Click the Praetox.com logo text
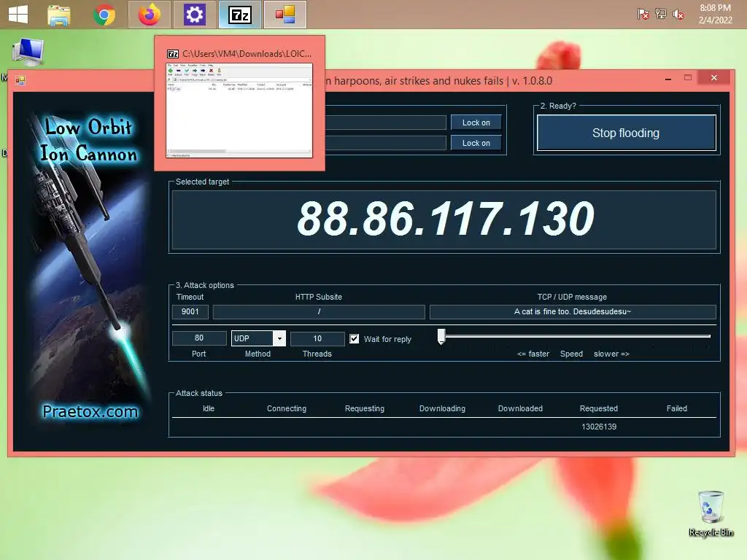 coord(90,411)
